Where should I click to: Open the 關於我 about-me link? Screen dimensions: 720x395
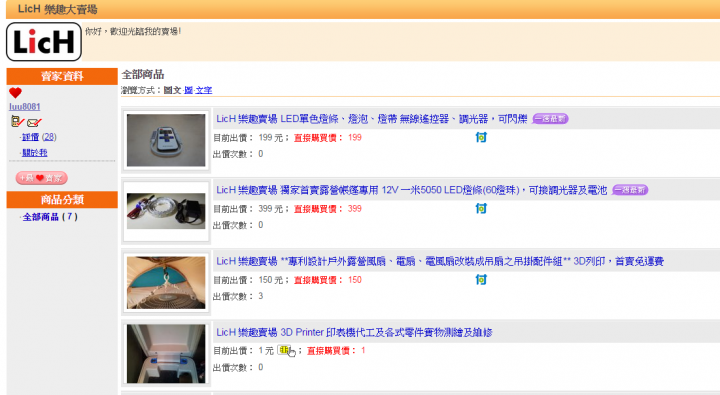click(x=34, y=152)
